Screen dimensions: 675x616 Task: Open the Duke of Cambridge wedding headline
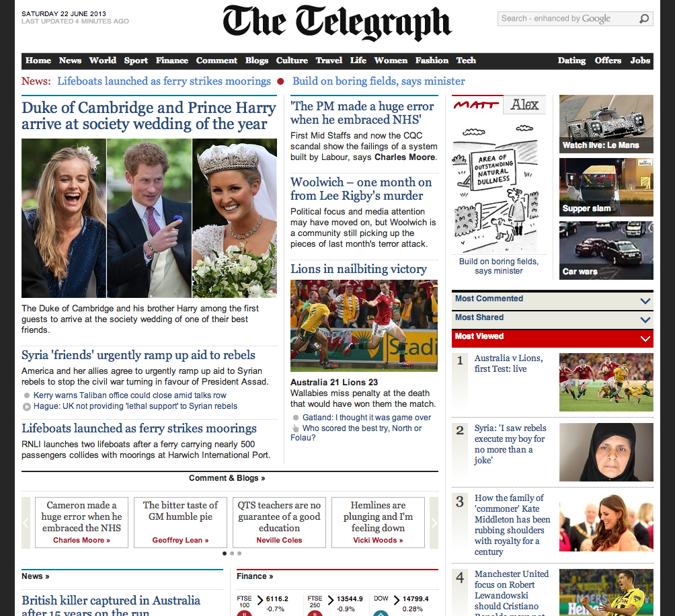149,116
